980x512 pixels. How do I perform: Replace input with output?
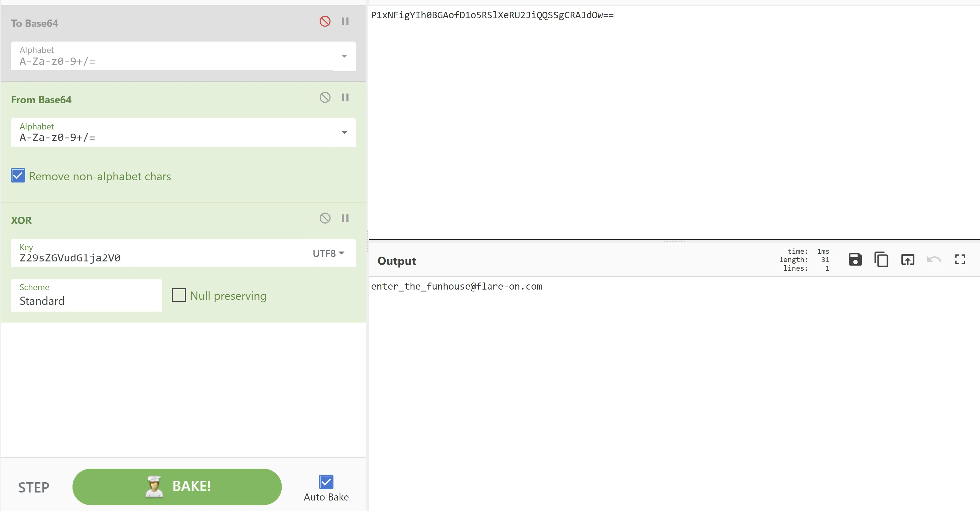pos(908,260)
